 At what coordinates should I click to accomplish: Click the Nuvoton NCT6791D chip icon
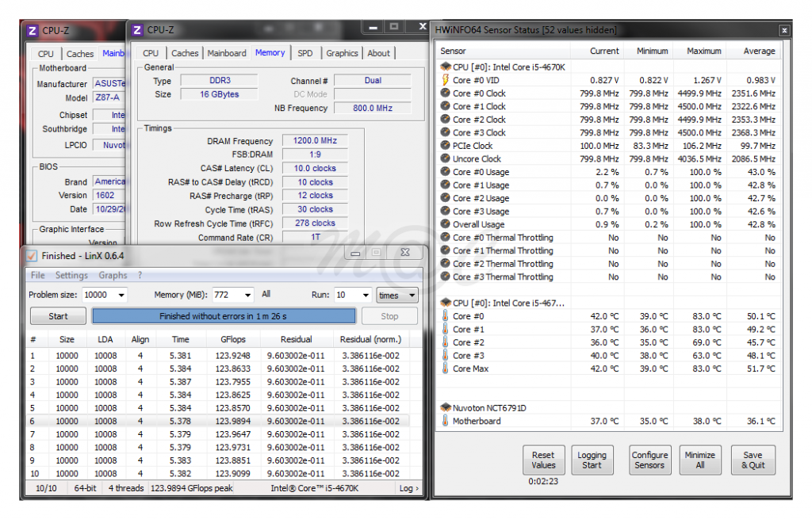445,408
